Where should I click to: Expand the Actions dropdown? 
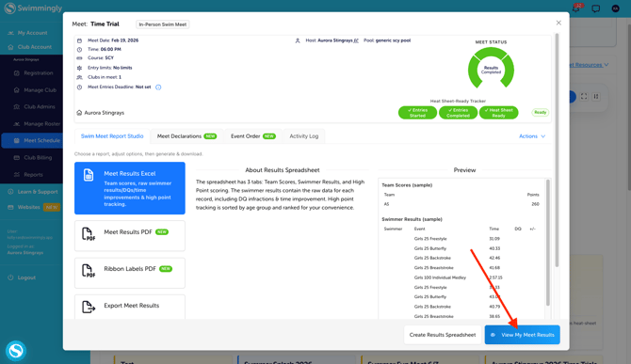(x=532, y=136)
